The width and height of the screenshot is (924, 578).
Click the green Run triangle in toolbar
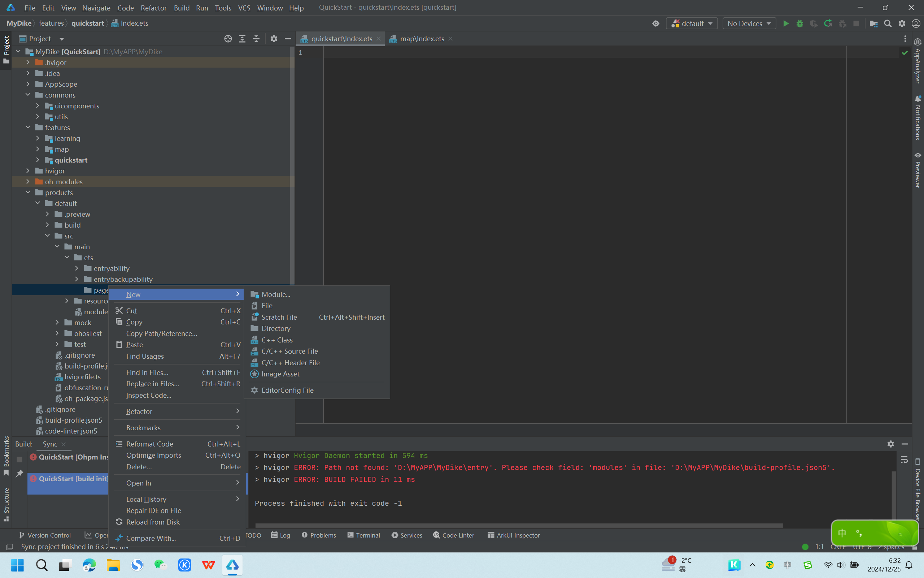786,23
